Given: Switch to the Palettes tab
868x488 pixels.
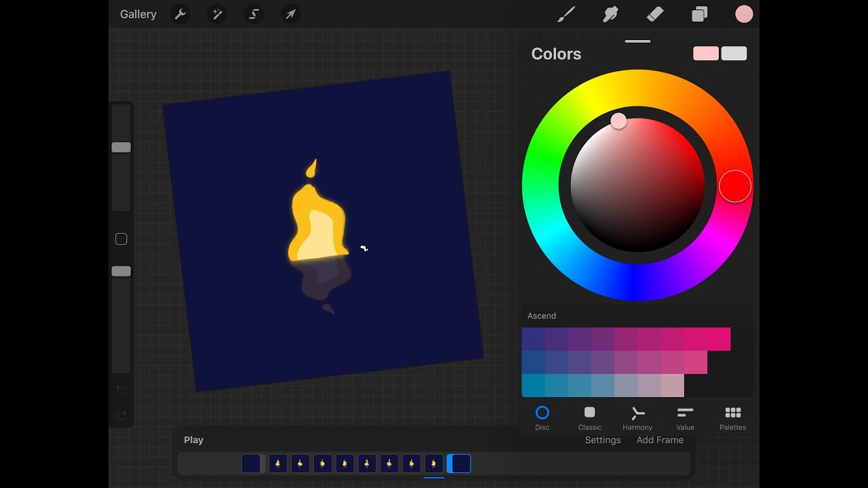Looking at the screenshot, I should (x=733, y=418).
